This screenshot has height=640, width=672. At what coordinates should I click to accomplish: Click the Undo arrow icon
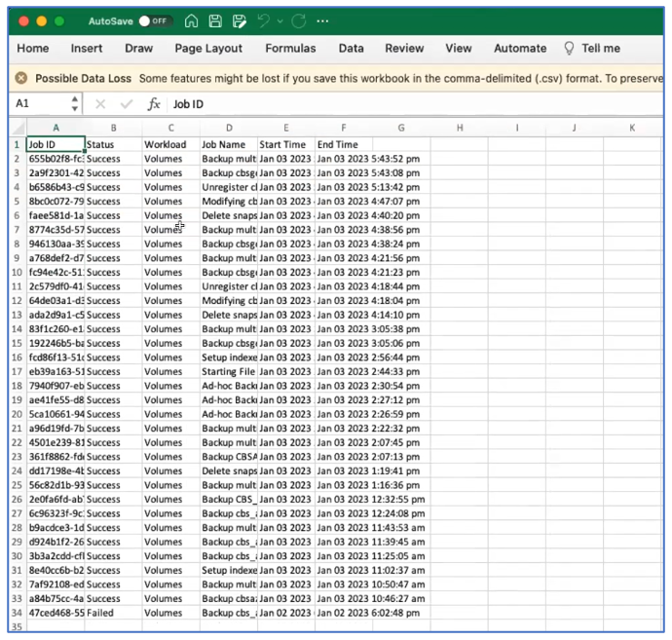[263, 20]
